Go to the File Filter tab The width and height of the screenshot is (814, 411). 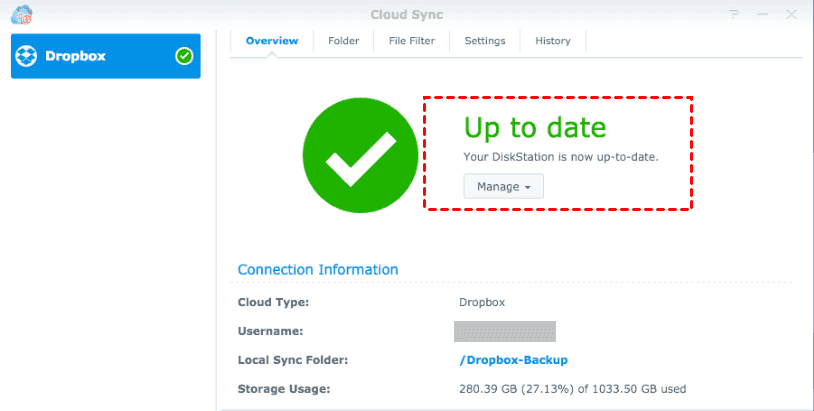pyautogui.click(x=412, y=41)
